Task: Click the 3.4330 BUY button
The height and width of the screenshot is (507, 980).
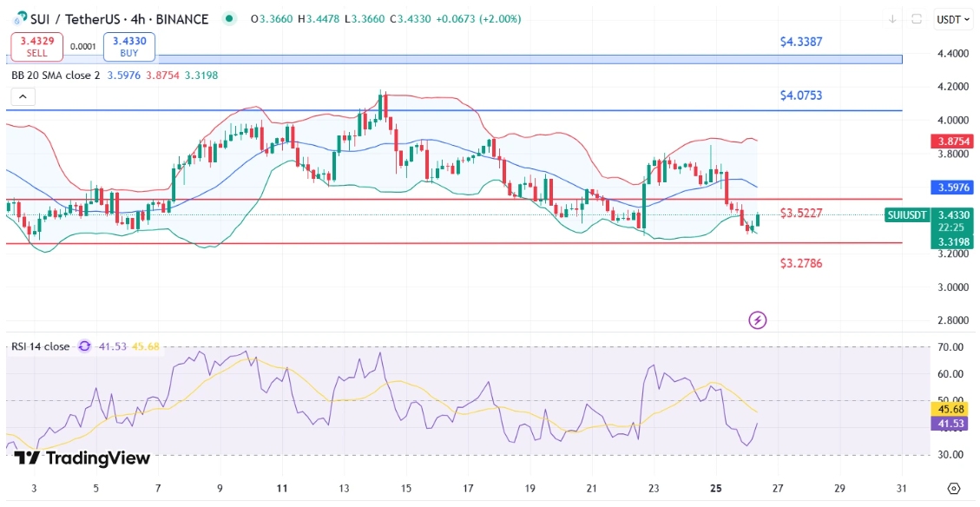Action: tap(129, 47)
